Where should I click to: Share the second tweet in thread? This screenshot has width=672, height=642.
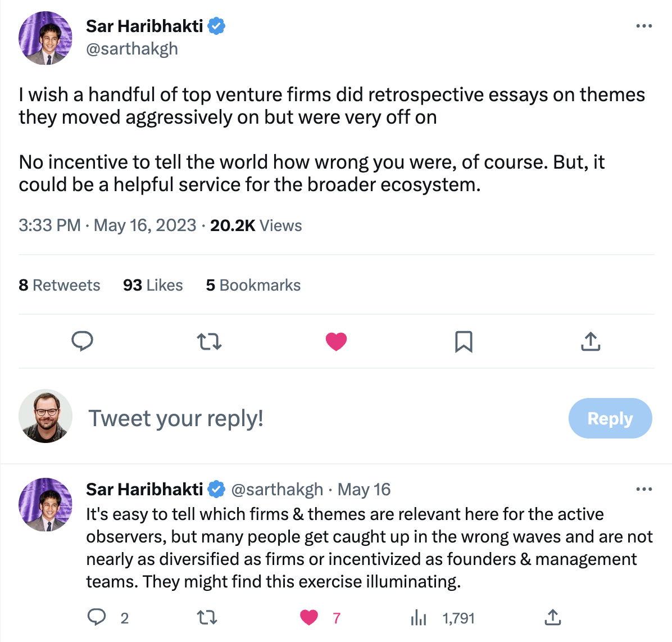[553, 617]
